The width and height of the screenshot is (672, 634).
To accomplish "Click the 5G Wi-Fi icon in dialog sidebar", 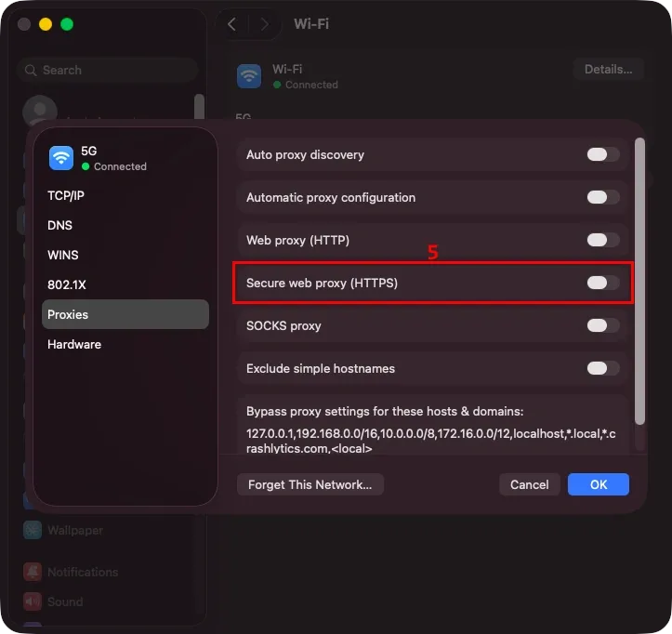I will point(60,158).
